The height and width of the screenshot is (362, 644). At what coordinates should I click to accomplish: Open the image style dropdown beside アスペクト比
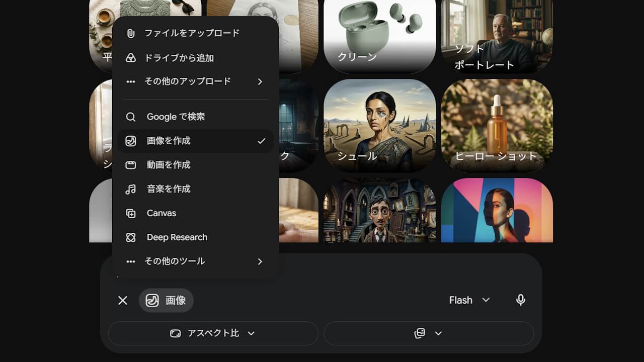[x=429, y=333]
